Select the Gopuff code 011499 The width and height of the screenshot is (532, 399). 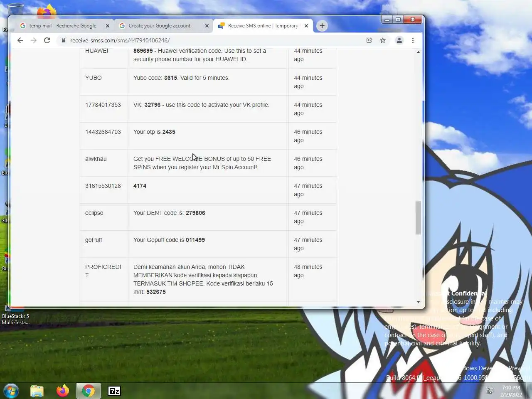[x=195, y=240]
